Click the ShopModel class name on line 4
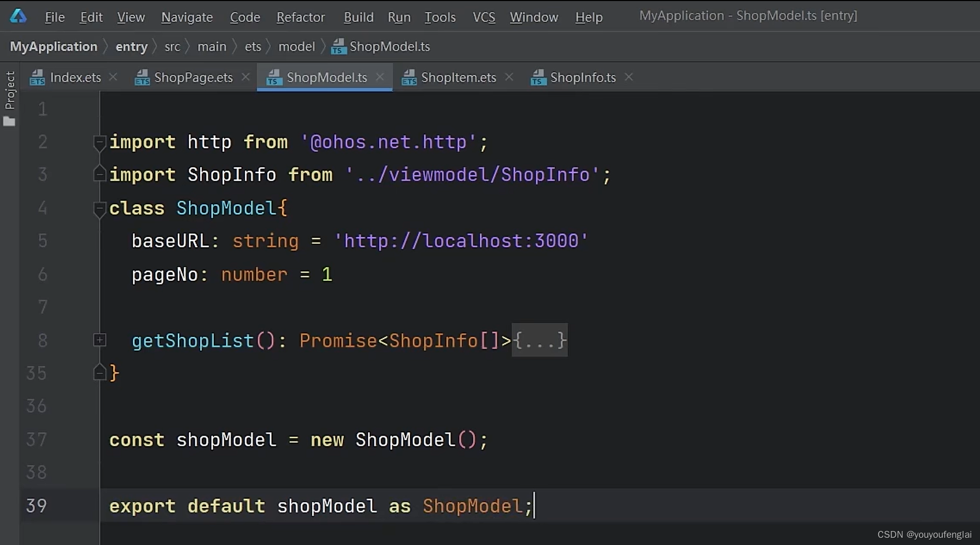The width and height of the screenshot is (980, 545). tap(226, 208)
